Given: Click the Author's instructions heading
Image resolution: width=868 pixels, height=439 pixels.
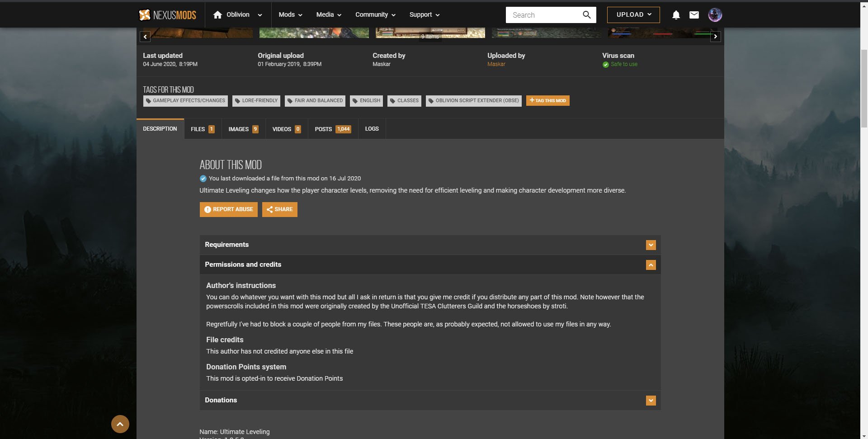Looking at the screenshot, I should click(x=241, y=286).
